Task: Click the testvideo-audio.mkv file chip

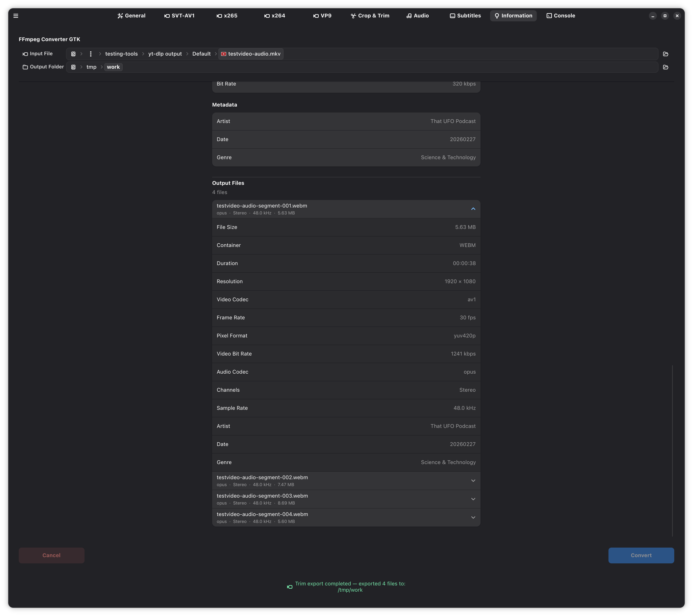Action: click(251, 54)
